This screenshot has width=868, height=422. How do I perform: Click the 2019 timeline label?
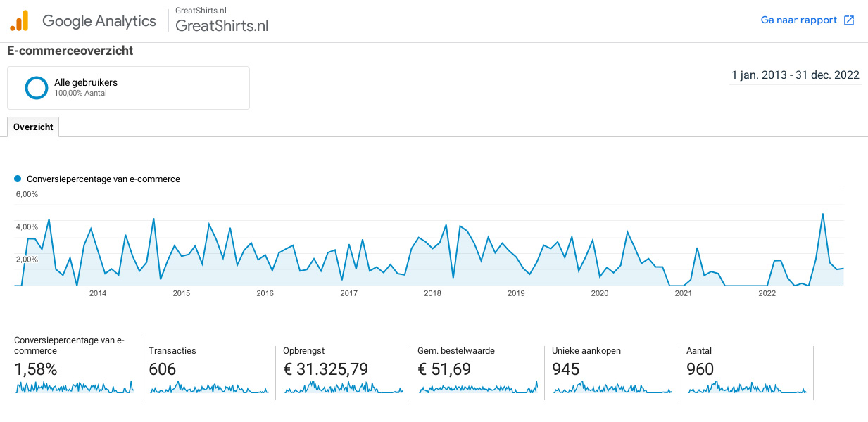pyautogui.click(x=516, y=293)
